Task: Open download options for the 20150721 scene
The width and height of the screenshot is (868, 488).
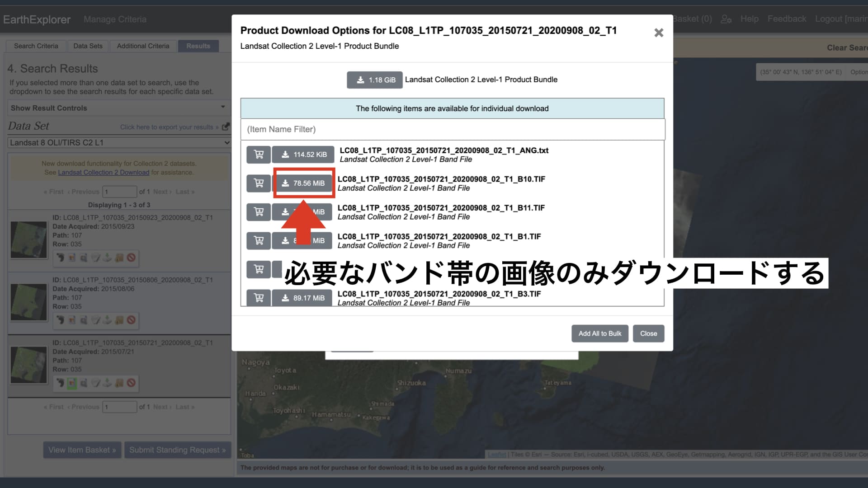Action: pyautogui.click(x=107, y=383)
